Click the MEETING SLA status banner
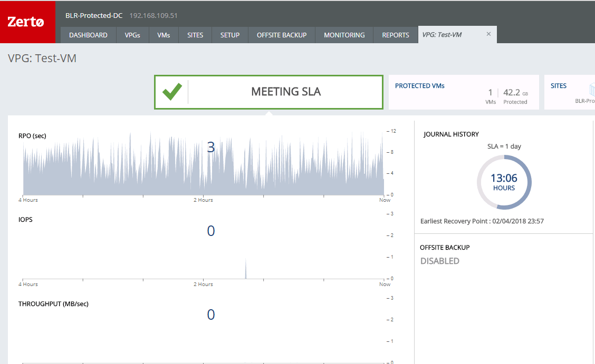595x364 pixels. [286, 92]
